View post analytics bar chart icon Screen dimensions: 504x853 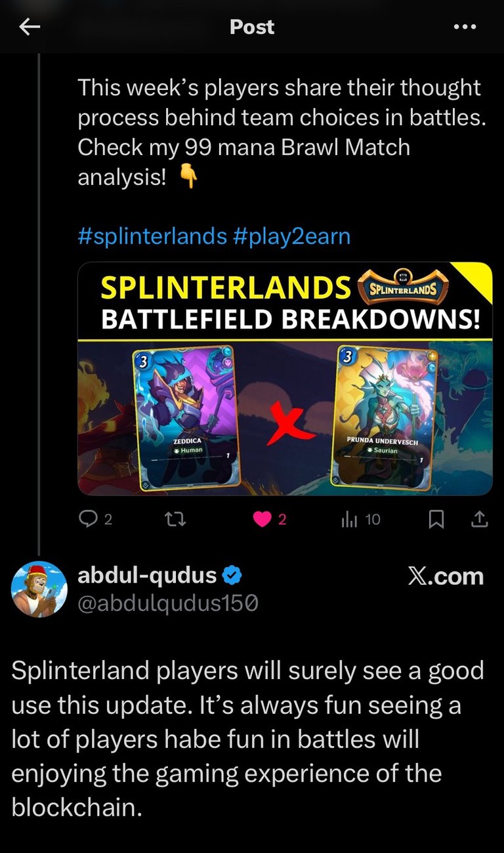(x=349, y=520)
